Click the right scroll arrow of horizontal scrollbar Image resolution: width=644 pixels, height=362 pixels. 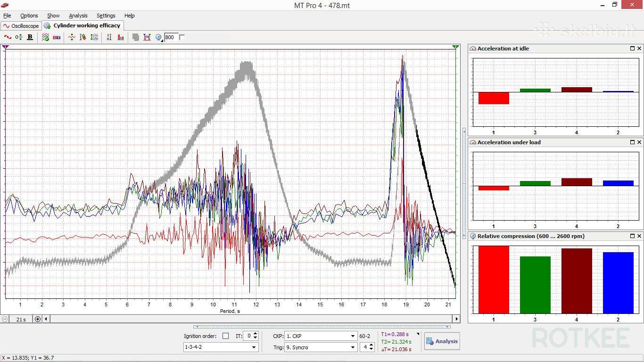pyautogui.click(x=456, y=319)
